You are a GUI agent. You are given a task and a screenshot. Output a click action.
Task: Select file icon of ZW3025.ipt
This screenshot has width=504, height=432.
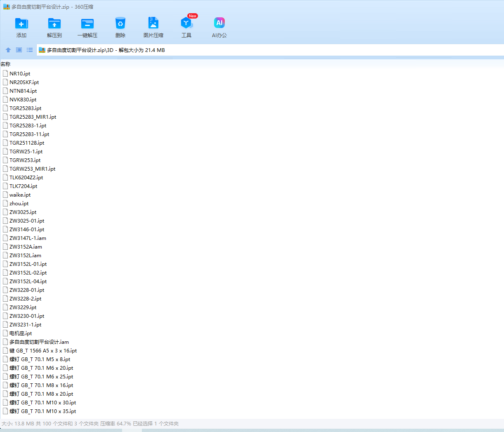(5, 212)
